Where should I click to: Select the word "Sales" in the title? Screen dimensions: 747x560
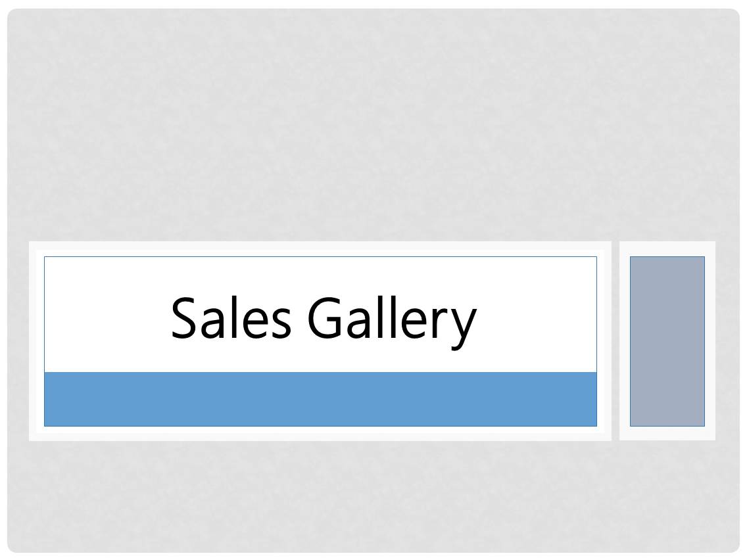click(x=231, y=317)
